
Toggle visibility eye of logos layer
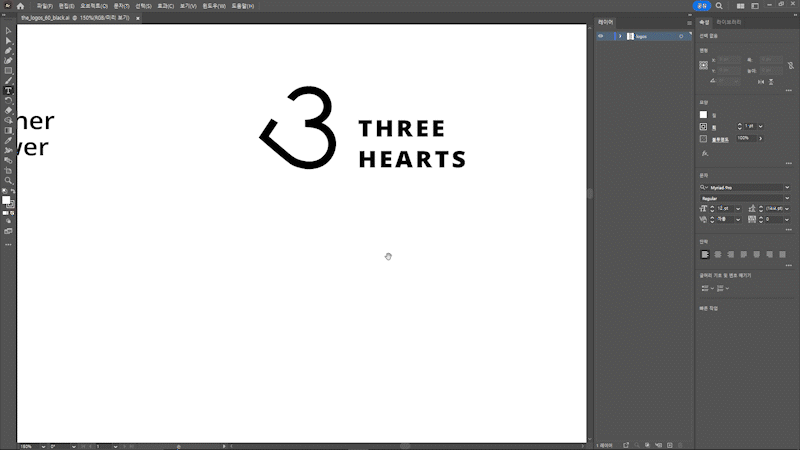601,36
